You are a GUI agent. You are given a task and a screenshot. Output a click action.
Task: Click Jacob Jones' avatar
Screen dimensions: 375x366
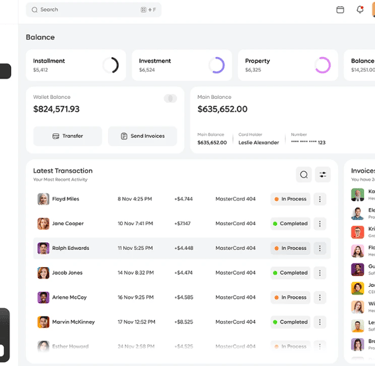coord(43,273)
